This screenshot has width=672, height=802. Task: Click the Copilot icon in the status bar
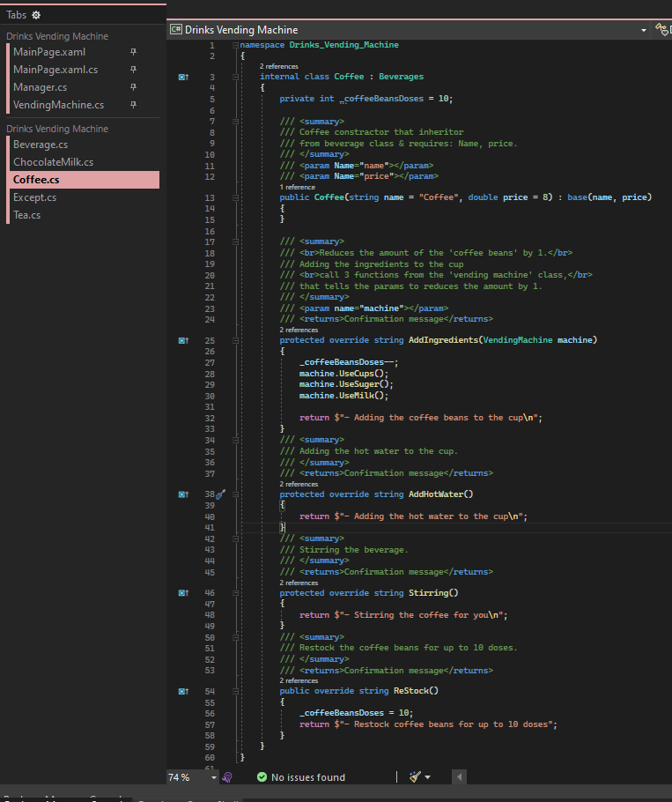pyautogui.click(x=227, y=776)
